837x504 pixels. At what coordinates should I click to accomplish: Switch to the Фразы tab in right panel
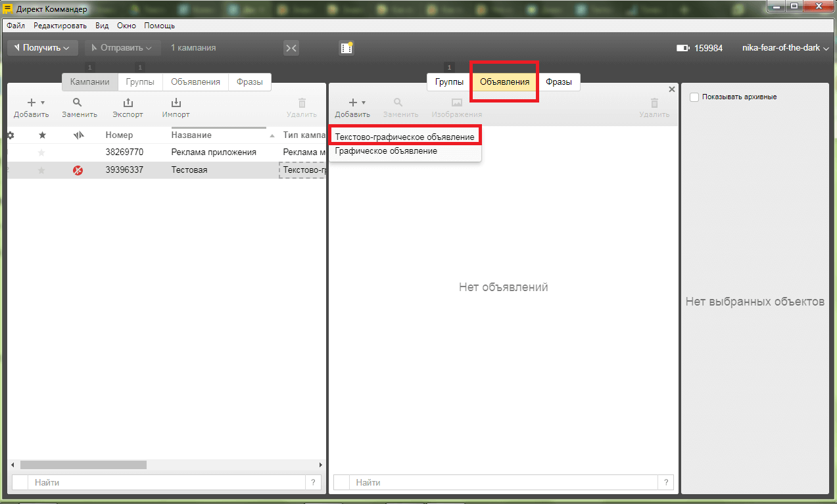coord(558,82)
